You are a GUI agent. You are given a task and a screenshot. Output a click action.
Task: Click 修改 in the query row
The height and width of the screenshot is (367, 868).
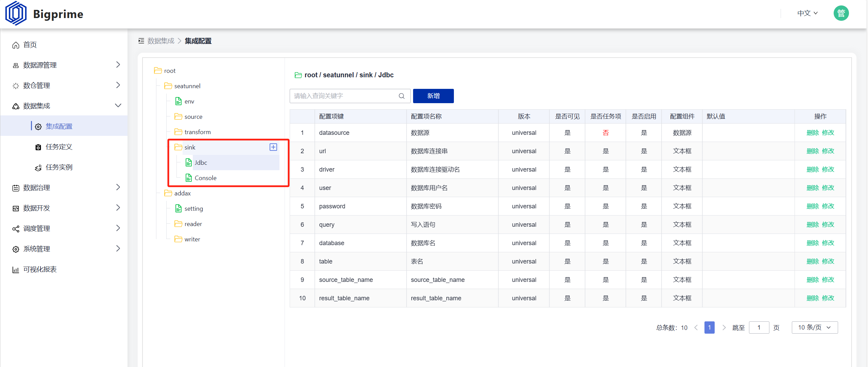pos(828,225)
